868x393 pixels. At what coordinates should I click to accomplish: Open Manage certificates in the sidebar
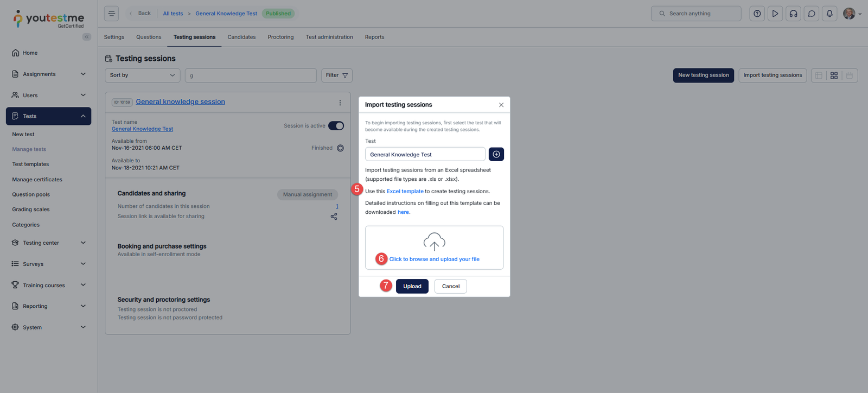pos(37,180)
